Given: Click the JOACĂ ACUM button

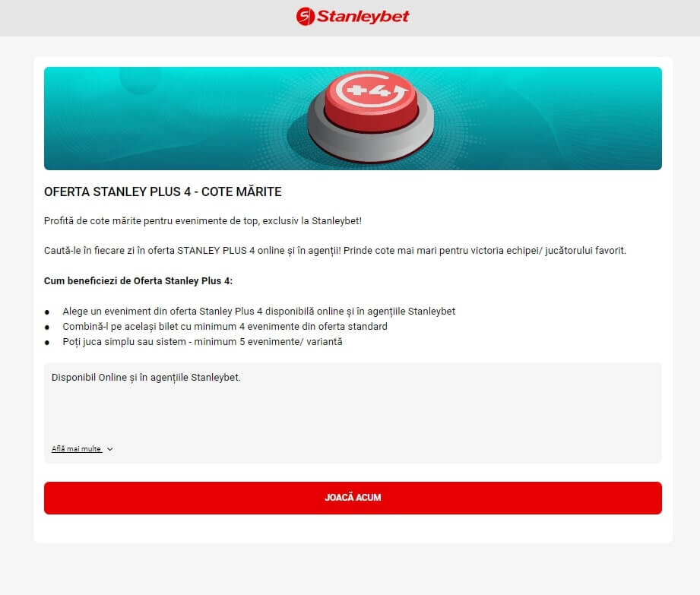Looking at the screenshot, I should (353, 498).
